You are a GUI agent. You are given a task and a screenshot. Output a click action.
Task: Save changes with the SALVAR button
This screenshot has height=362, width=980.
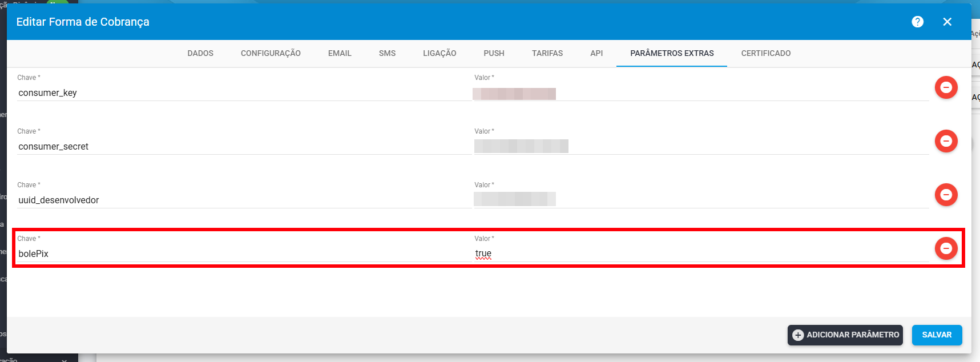pos(937,335)
